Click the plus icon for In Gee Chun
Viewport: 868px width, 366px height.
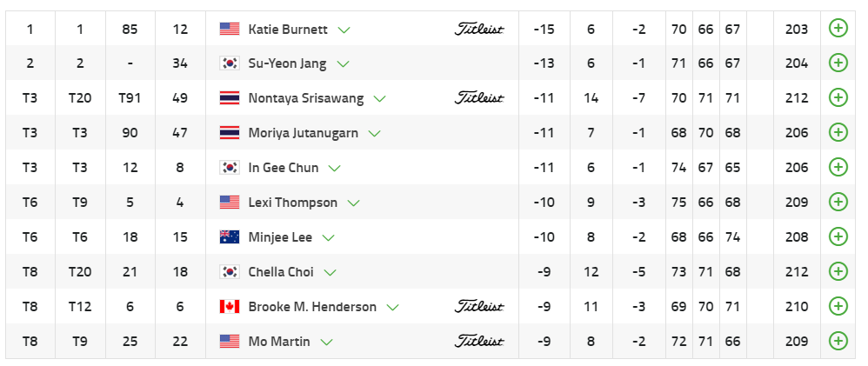[x=838, y=168]
